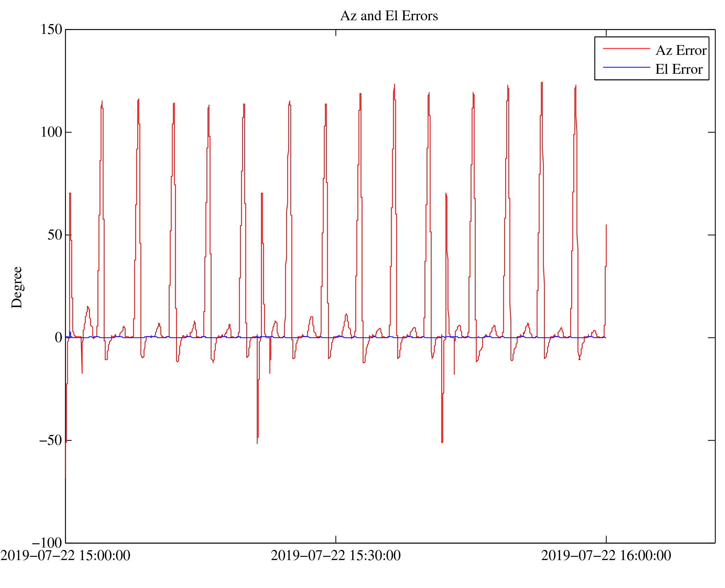The height and width of the screenshot is (588, 725).
Task: Select the 'El Error' legend label
Action: (679, 70)
